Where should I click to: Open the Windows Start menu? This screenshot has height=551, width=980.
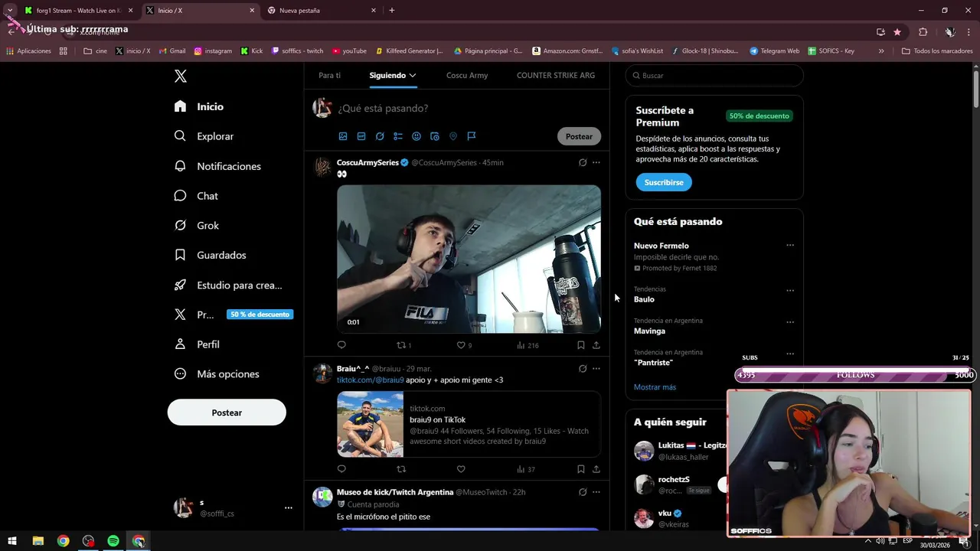pyautogui.click(x=12, y=541)
